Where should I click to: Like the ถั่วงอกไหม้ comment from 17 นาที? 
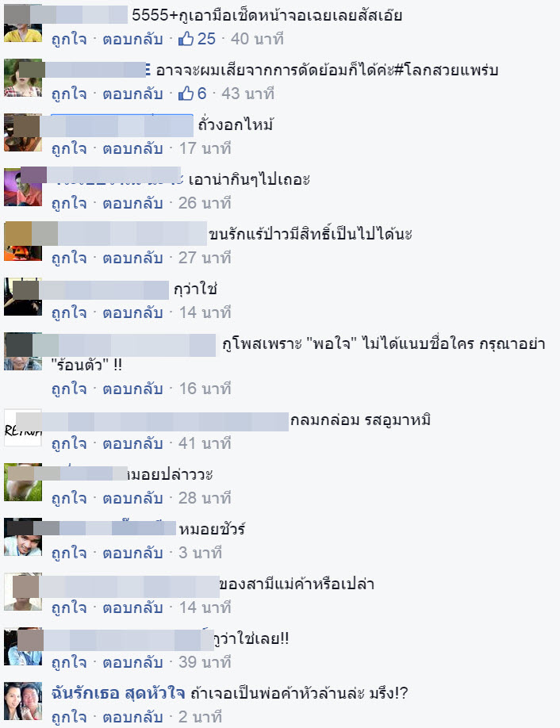click(x=69, y=148)
